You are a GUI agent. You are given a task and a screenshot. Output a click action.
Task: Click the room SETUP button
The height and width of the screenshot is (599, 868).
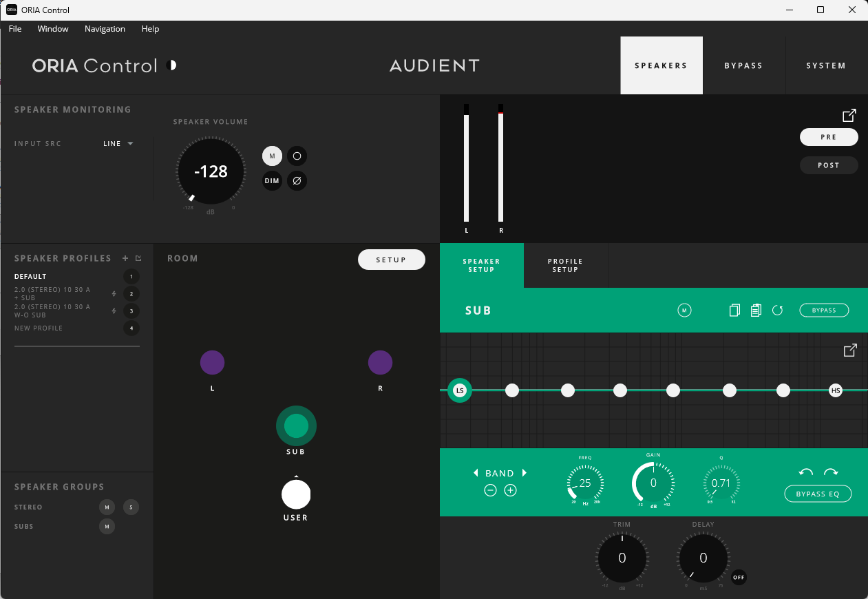point(392,260)
